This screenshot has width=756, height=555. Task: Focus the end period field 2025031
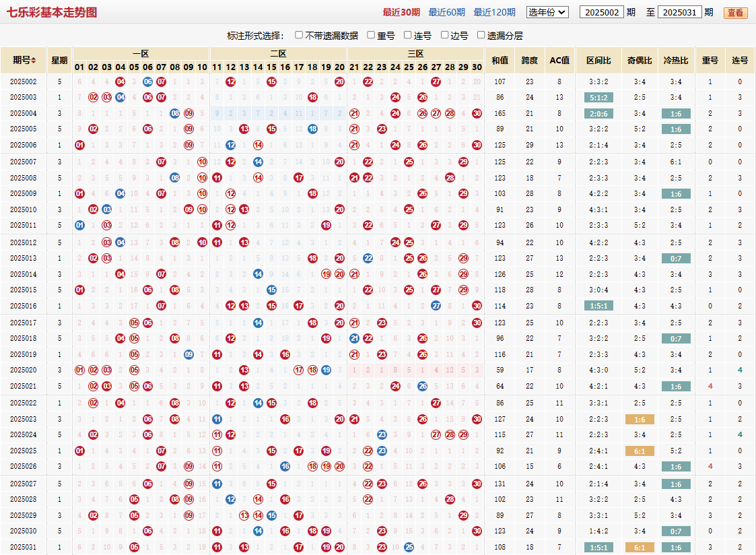(x=679, y=12)
